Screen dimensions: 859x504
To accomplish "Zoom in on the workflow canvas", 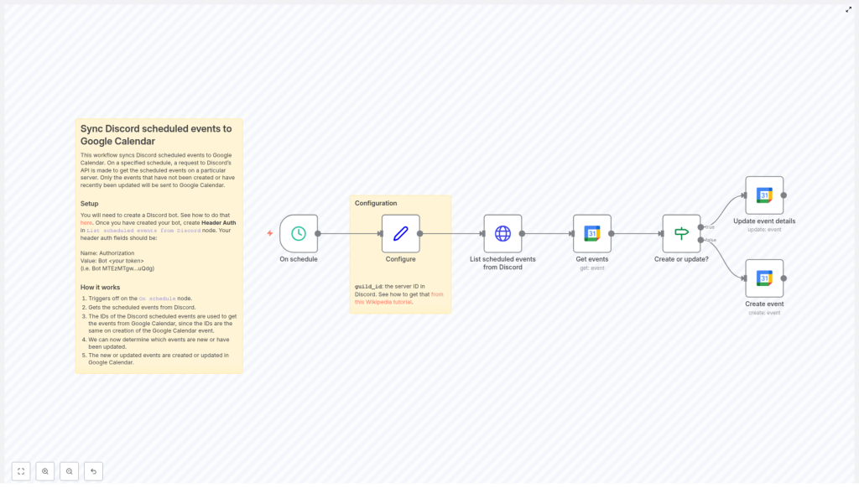I will tap(45, 471).
